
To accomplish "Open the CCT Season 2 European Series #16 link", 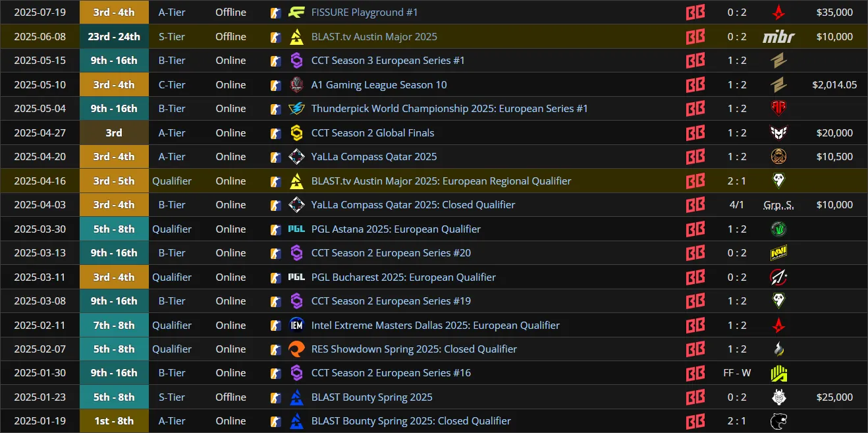I will [391, 373].
